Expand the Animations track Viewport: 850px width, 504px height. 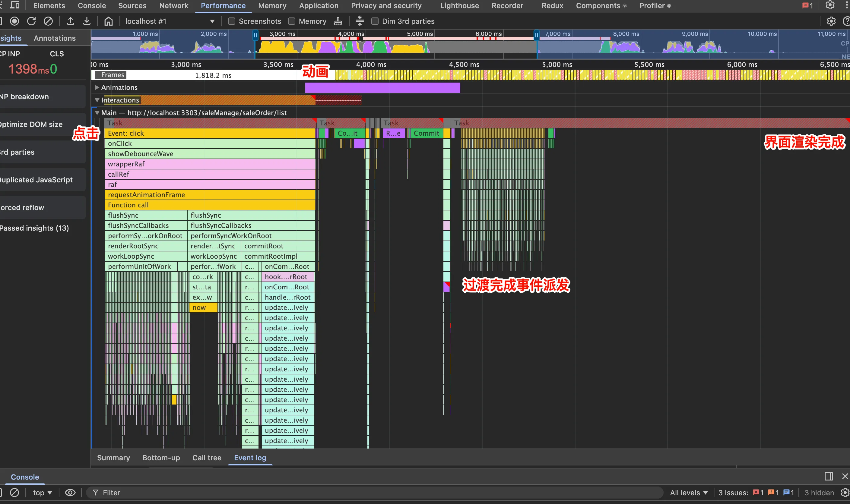97,88
